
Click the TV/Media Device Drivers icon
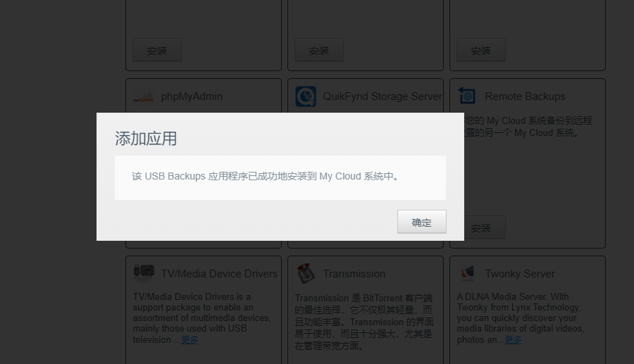[x=144, y=273]
